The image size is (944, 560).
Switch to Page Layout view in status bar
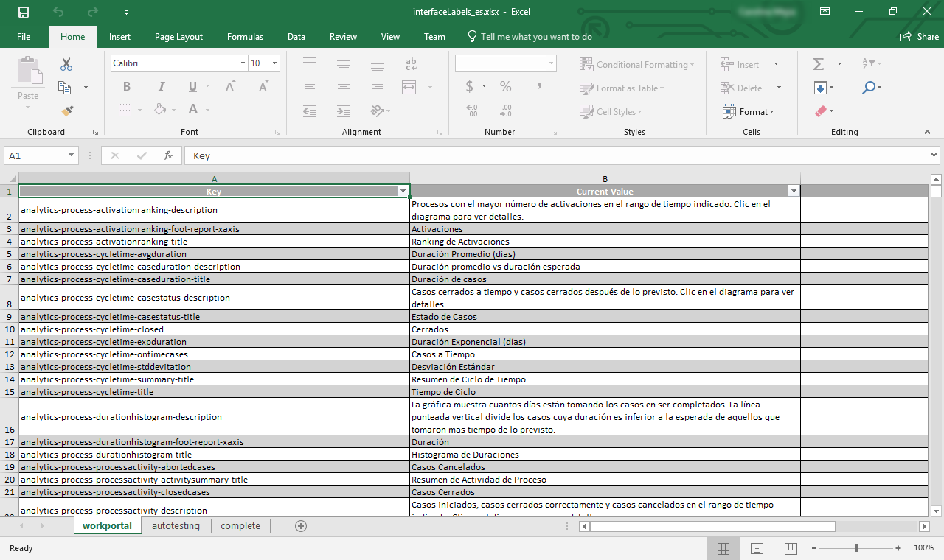point(757,548)
